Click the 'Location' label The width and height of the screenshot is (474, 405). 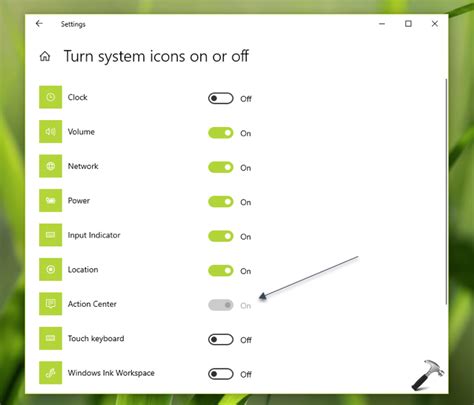83,269
